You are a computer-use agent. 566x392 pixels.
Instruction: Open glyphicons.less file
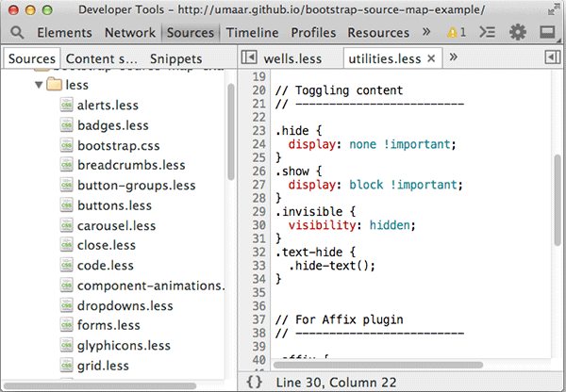(124, 345)
